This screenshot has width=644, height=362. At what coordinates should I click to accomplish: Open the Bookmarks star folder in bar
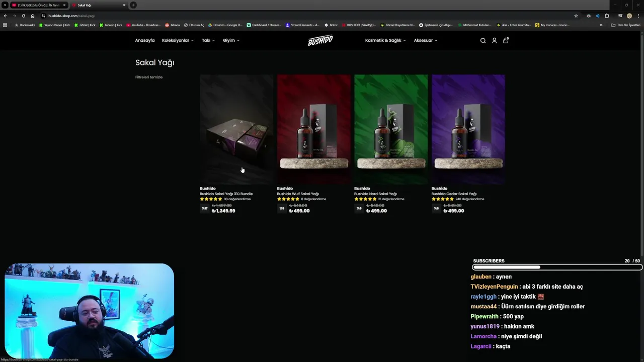pyautogui.click(x=25, y=25)
